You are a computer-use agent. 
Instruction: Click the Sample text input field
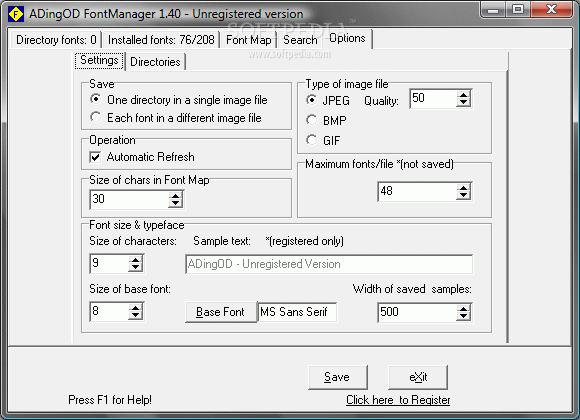(329, 264)
